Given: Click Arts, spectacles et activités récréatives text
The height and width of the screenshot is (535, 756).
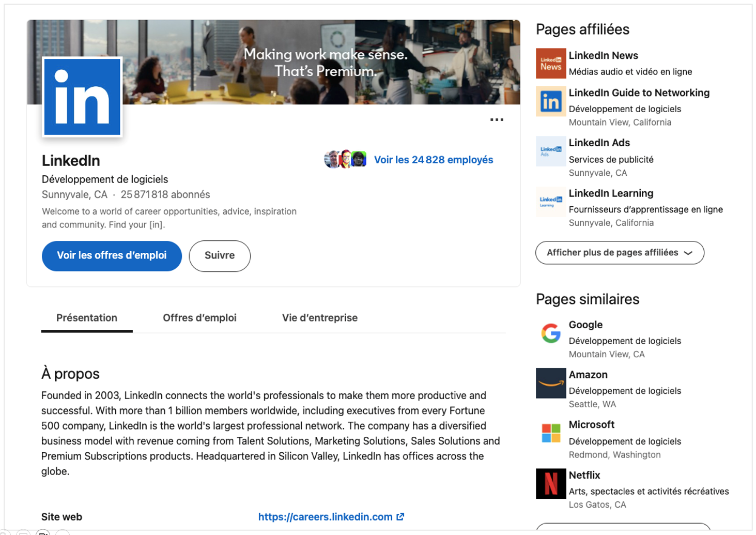Looking at the screenshot, I should [649, 492].
